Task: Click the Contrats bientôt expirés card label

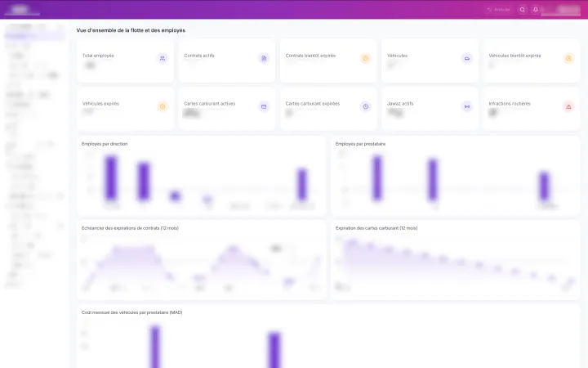Action: [x=310, y=56]
